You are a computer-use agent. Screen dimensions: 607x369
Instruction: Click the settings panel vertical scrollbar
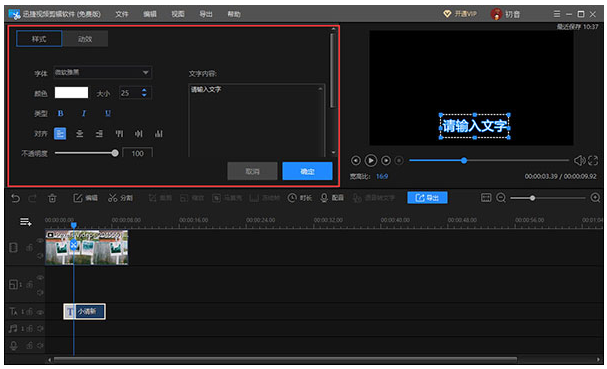[332, 70]
